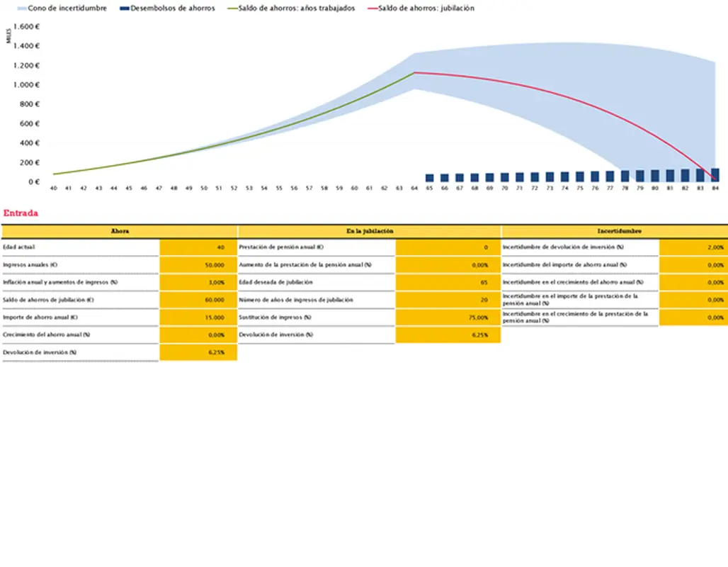Select the green años trabajados legend line

pyautogui.click(x=232, y=9)
